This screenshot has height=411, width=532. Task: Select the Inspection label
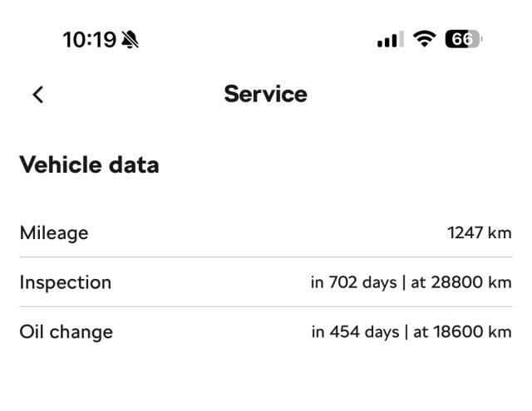(65, 282)
